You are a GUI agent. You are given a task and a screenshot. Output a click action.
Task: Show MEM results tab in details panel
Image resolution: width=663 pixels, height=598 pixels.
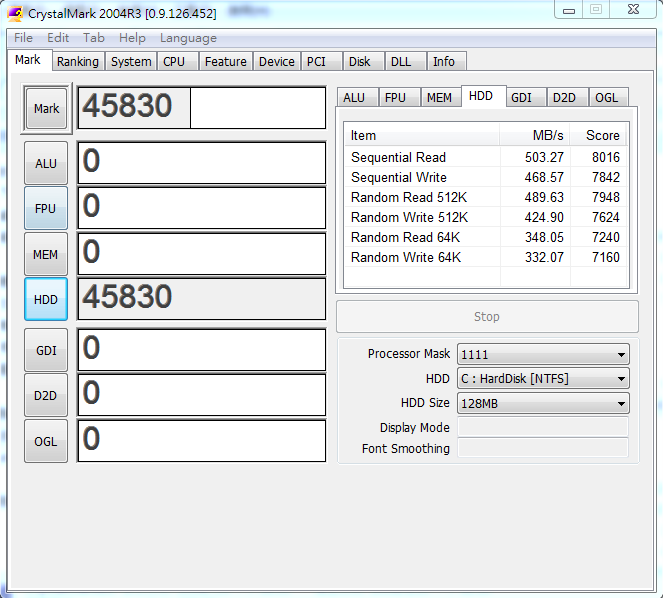pyautogui.click(x=439, y=98)
